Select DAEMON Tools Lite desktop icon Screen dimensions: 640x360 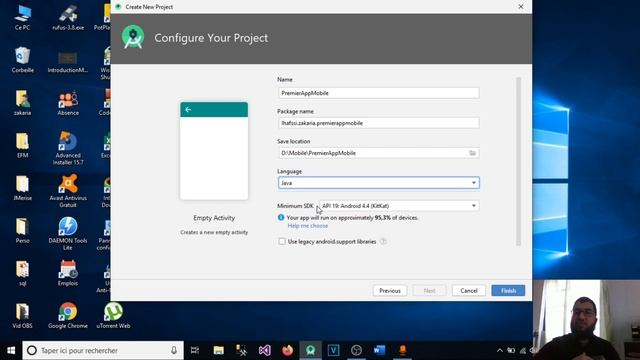68,233
